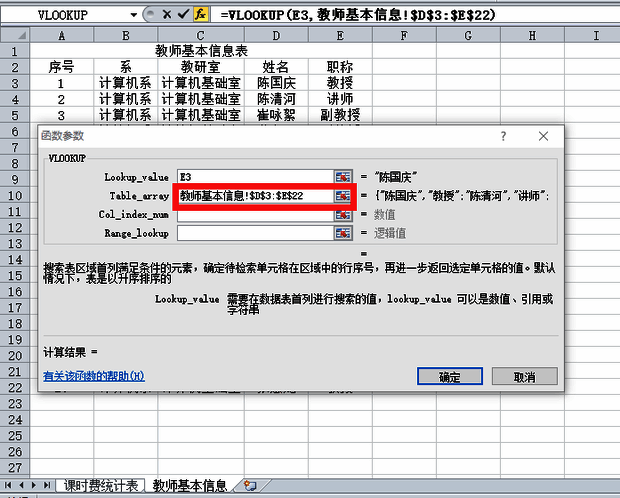Collapse dialog via Lookup_value range selector icon
Viewport: 620px width, 498px height.
[343, 176]
